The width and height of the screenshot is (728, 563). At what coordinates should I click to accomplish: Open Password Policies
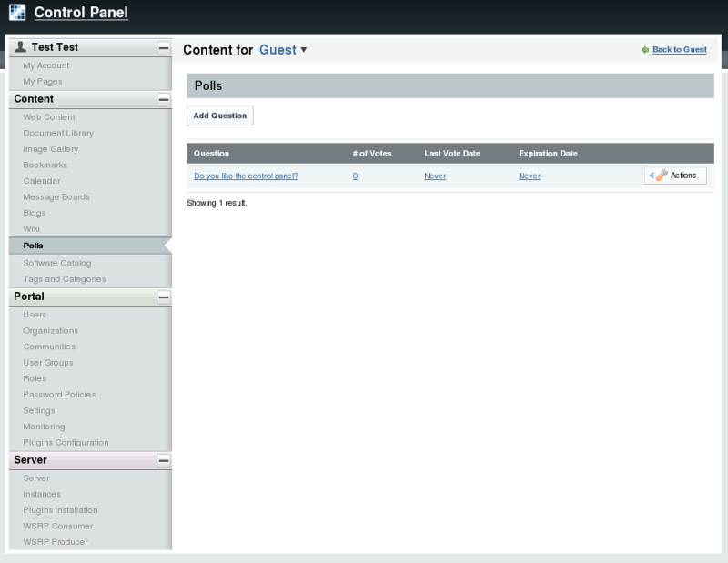pos(59,395)
